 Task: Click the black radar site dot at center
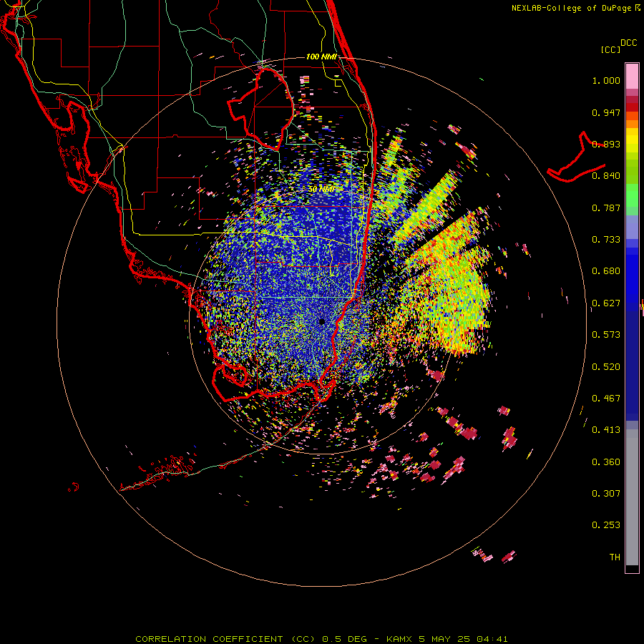(321, 321)
